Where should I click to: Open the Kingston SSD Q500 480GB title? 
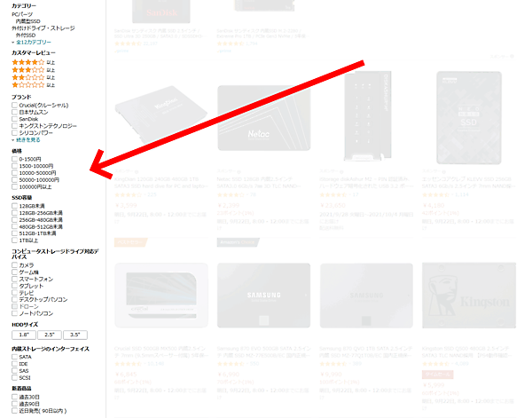pos(465,352)
